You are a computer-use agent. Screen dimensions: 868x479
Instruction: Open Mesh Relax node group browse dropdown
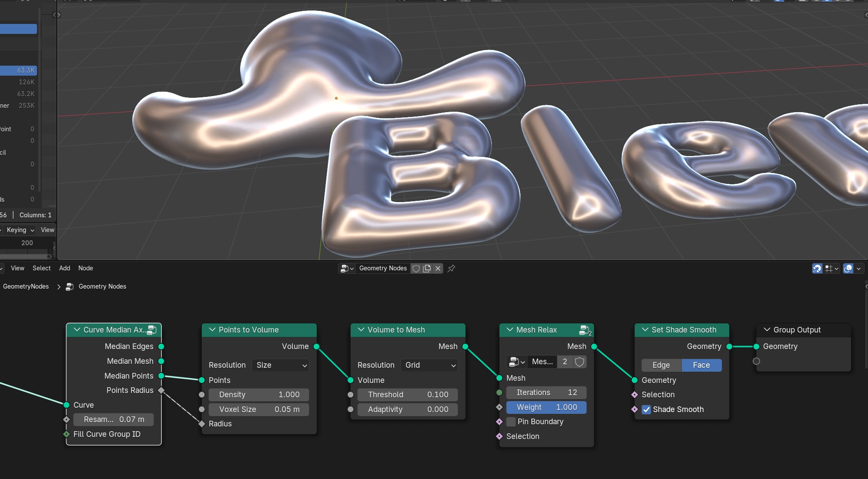click(x=517, y=362)
